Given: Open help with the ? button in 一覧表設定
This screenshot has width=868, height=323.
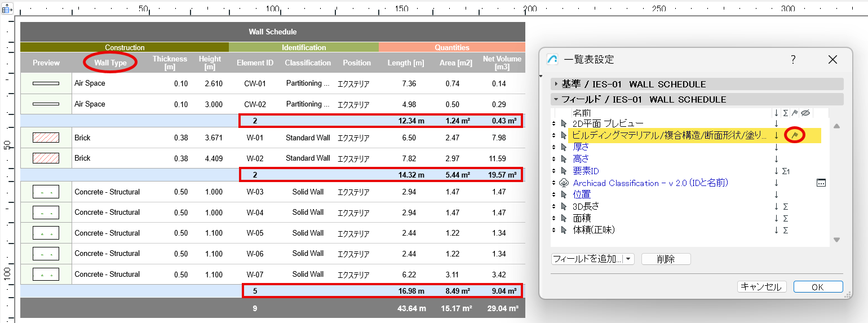Looking at the screenshot, I should (793, 60).
